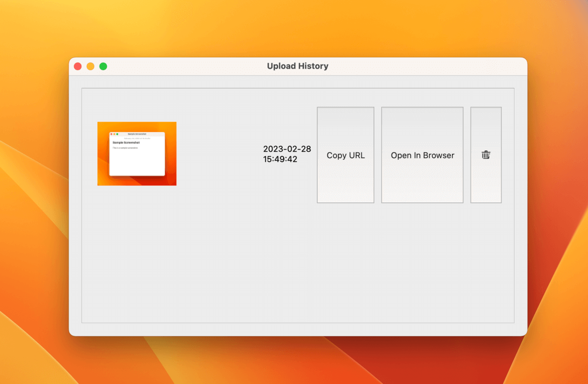The height and width of the screenshot is (384, 588).
Task: Click the 15:49:42 time text
Action: (x=280, y=159)
